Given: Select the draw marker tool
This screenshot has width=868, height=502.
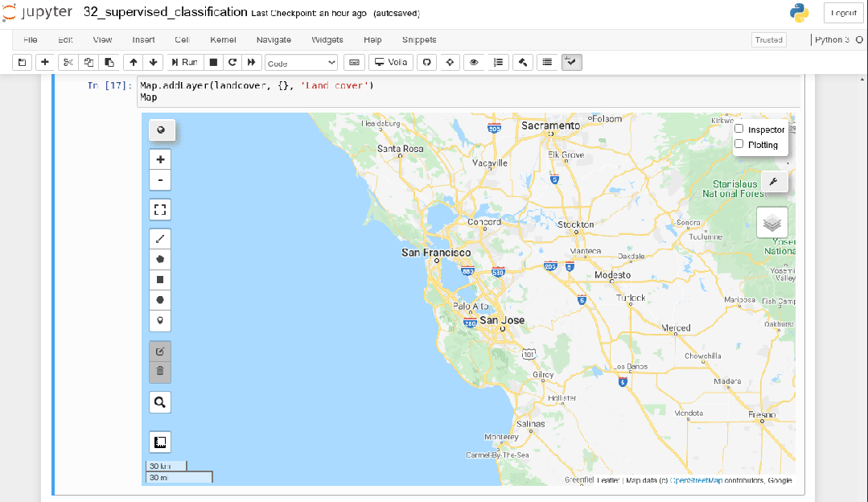Looking at the screenshot, I should click(160, 321).
